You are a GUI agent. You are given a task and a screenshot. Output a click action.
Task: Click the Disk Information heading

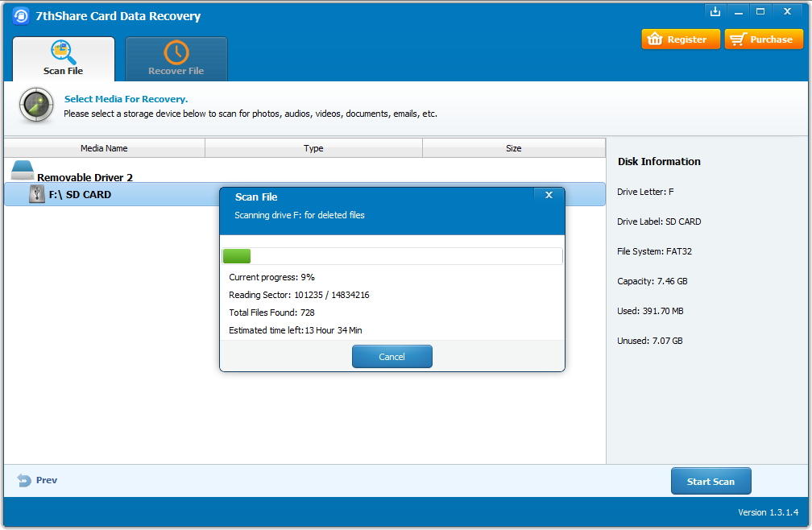click(659, 161)
